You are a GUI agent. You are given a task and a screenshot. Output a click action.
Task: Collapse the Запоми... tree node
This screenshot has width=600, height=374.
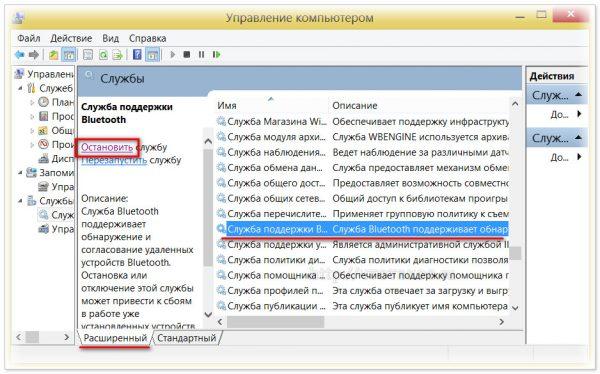tap(20, 173)
